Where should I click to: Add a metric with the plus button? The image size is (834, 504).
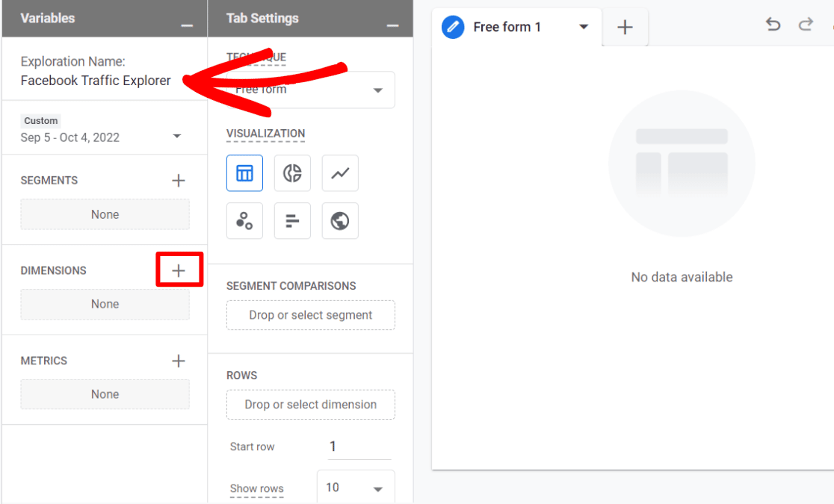(x=179, y=361)
